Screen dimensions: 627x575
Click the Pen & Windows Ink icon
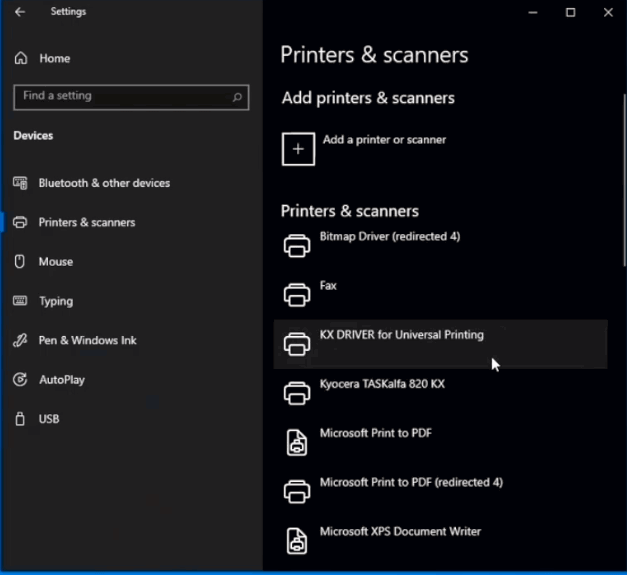click(x=20, y=340)
